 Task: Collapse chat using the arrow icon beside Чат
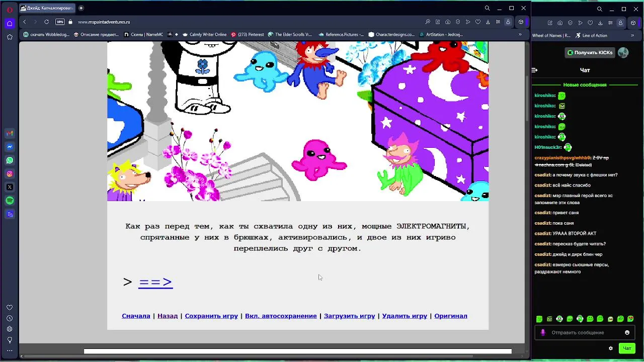[x=535, y=70]
